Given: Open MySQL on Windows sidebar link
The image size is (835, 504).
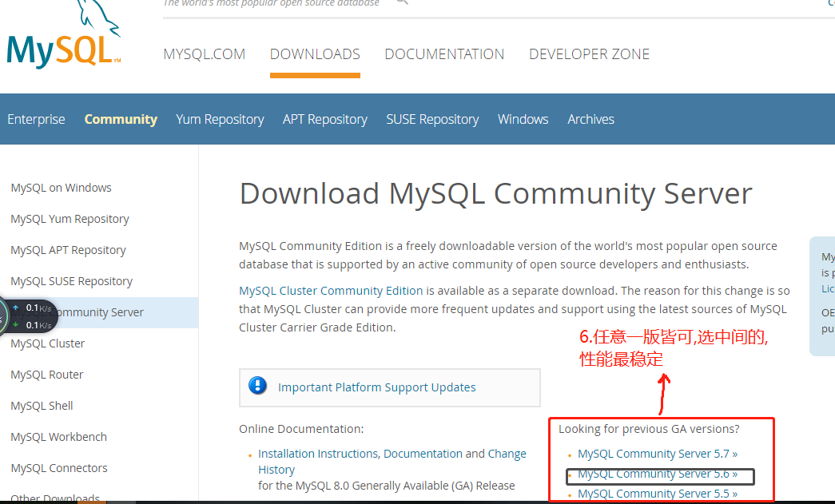Looking at the screenshot, I should pyautogui.click(x=62, y=188).
